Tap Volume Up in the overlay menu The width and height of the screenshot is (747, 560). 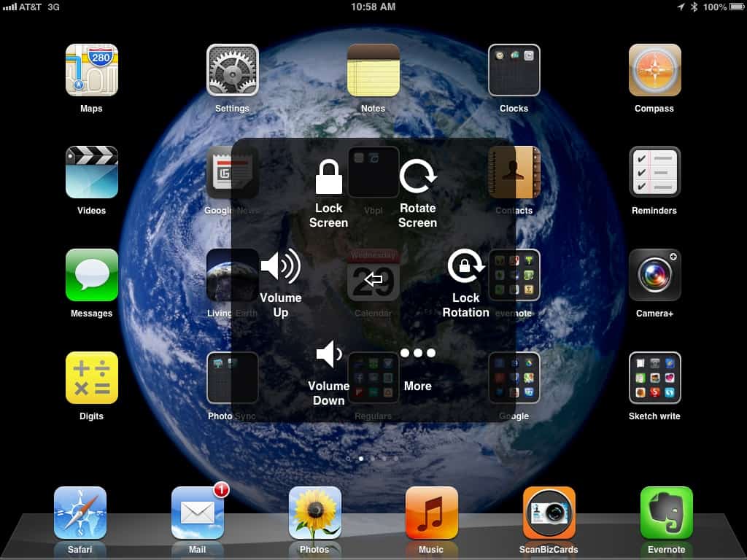[x=281, y=283]
